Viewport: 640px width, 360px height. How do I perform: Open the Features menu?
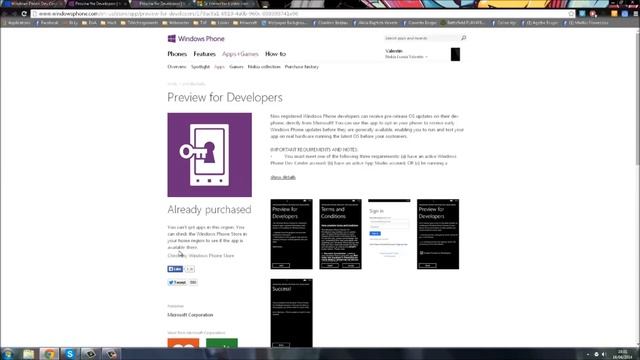point(204,54)
